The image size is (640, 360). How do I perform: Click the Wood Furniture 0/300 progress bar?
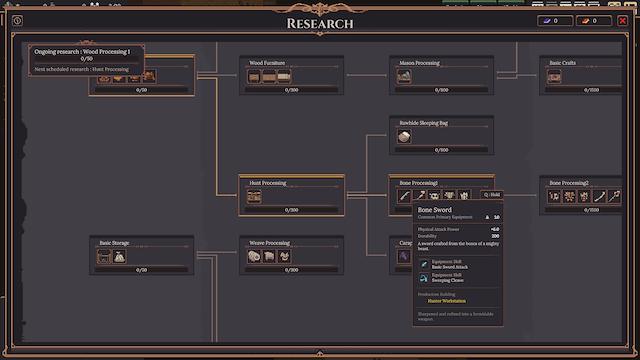click(x=291, y=90)
